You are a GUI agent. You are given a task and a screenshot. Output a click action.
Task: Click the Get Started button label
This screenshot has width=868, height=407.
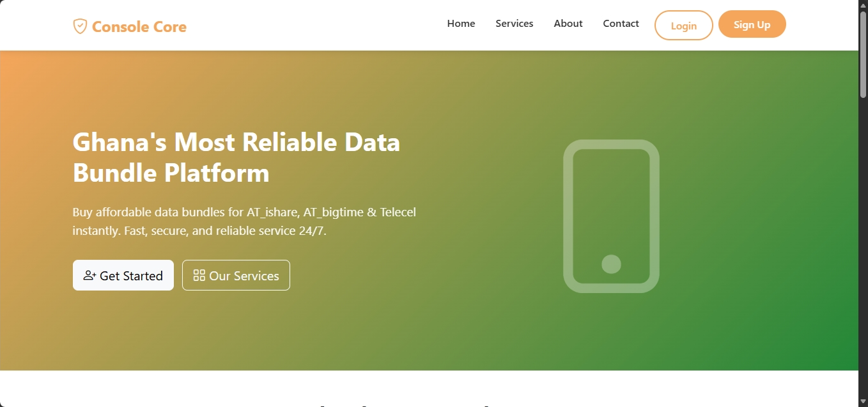coord(131,276)
